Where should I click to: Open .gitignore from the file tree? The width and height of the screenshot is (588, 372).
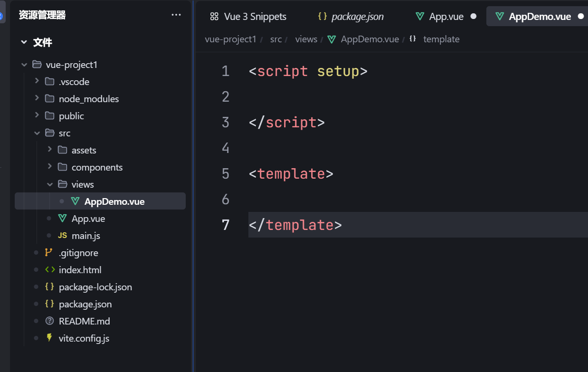[78, 253]
